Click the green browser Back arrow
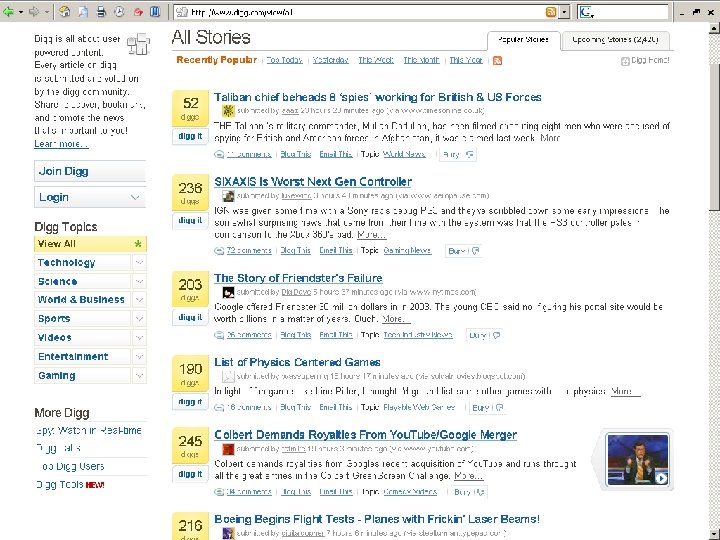Screen dimensions: 720x540 pyautogui.click(x=8, y=12)
